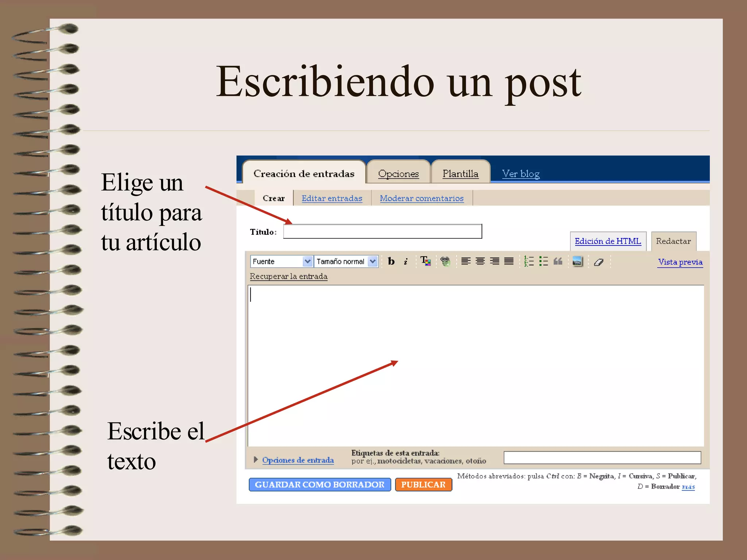Apply italic formatting with the i icon

pyautogui.click(x=406, y=261)
